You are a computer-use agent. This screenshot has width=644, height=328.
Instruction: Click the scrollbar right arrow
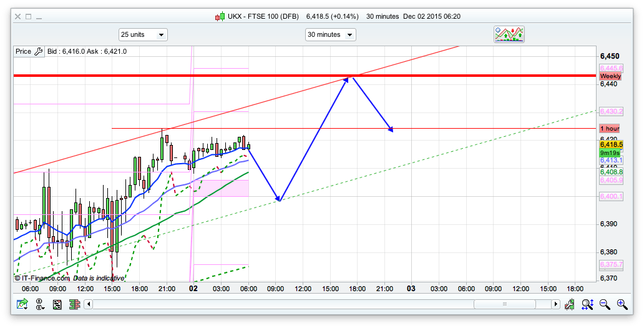(x=555, y=304)
